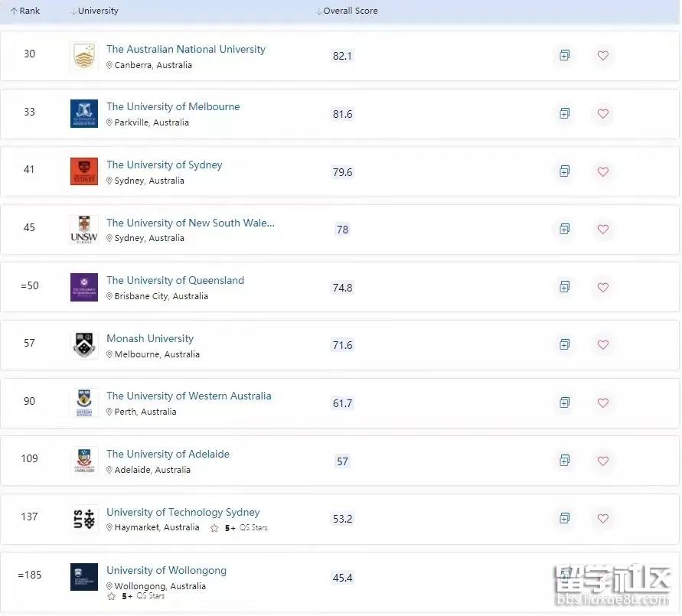Favorite The Australian National University with heart
The height and width of the screenshot is (616, 682).
click(602, 56)
